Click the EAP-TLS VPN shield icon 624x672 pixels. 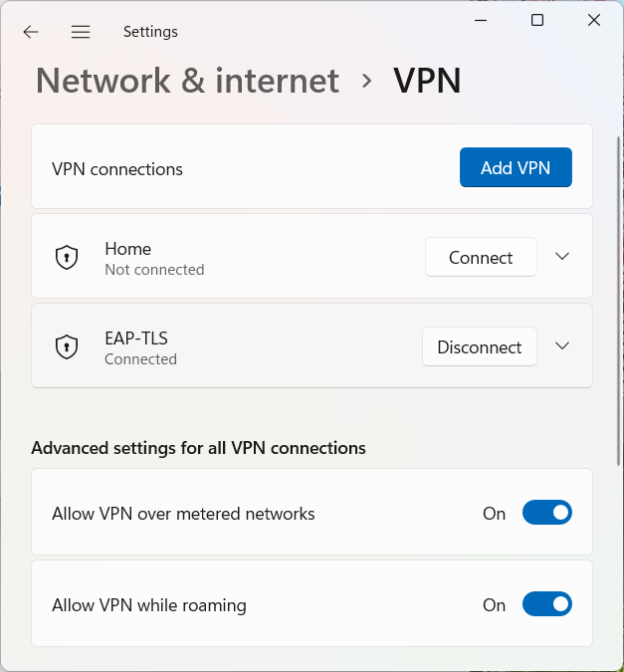coord(67,346)
